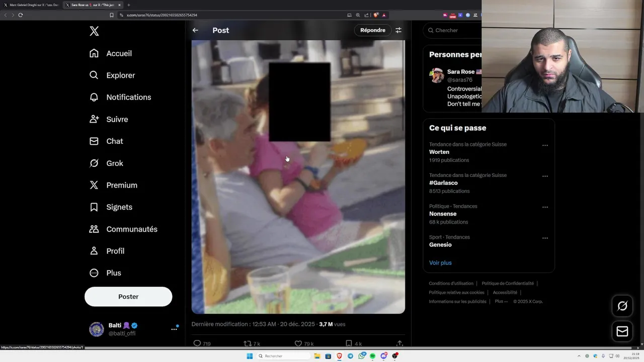Screen dimensions: 644x362
Task: Click the Balti profile avatar
Action: click(x=97, y=329)
